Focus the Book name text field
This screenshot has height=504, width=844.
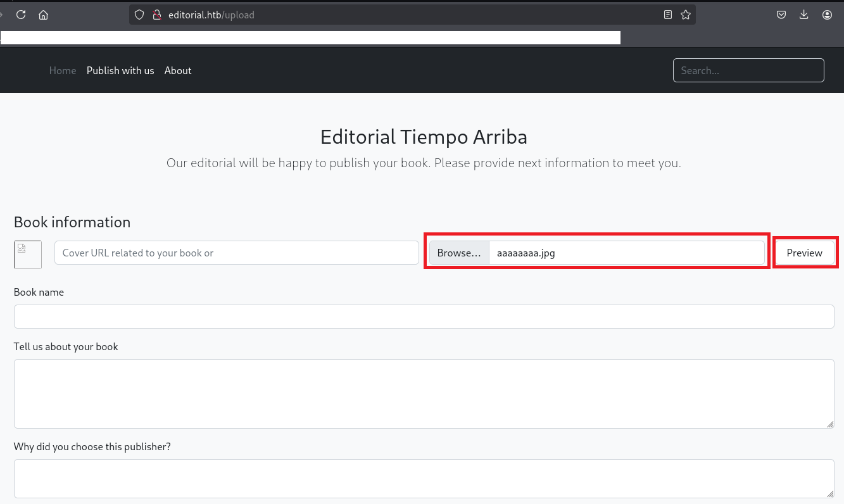tap(424, 317)
